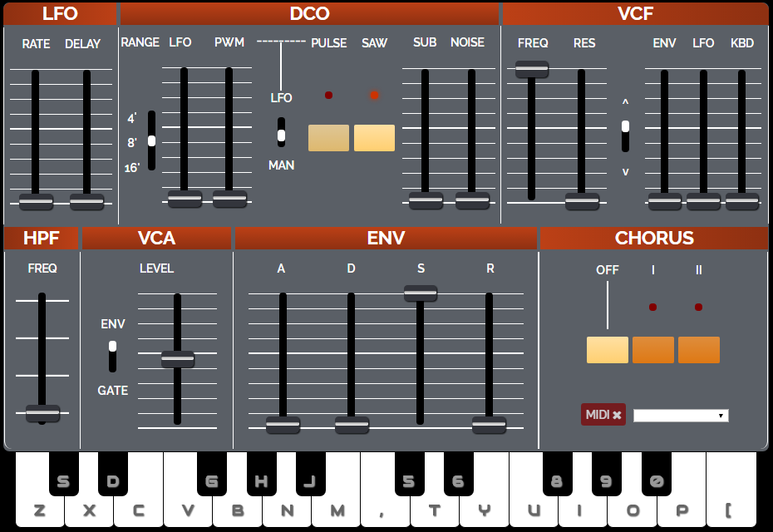Enable Chorus I button

coord(653,350)
